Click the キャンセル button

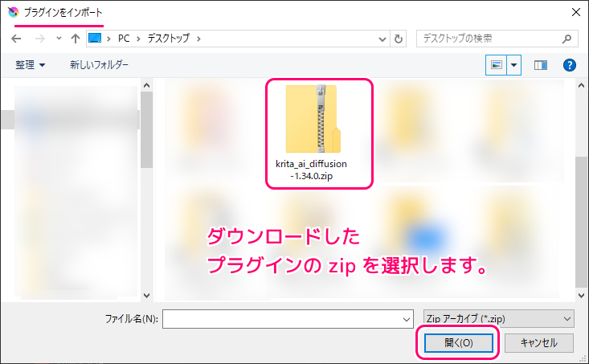[538, 343]
